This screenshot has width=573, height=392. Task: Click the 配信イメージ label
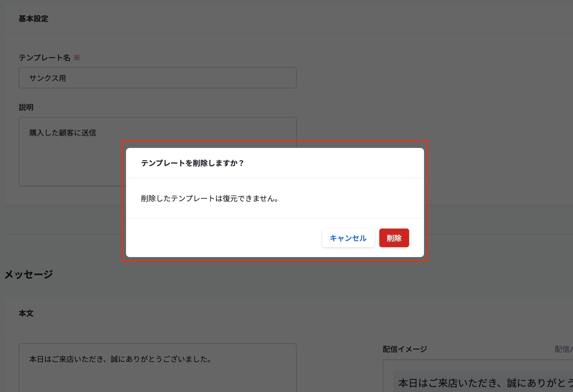(x=405, y=349)
